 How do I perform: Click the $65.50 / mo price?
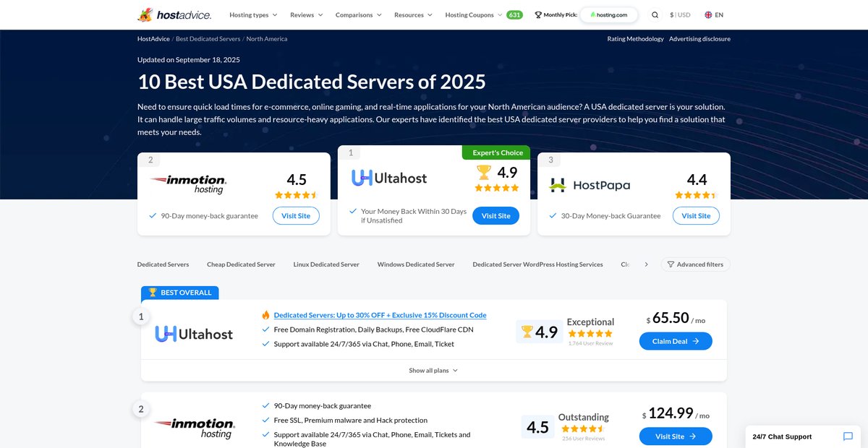676,319
